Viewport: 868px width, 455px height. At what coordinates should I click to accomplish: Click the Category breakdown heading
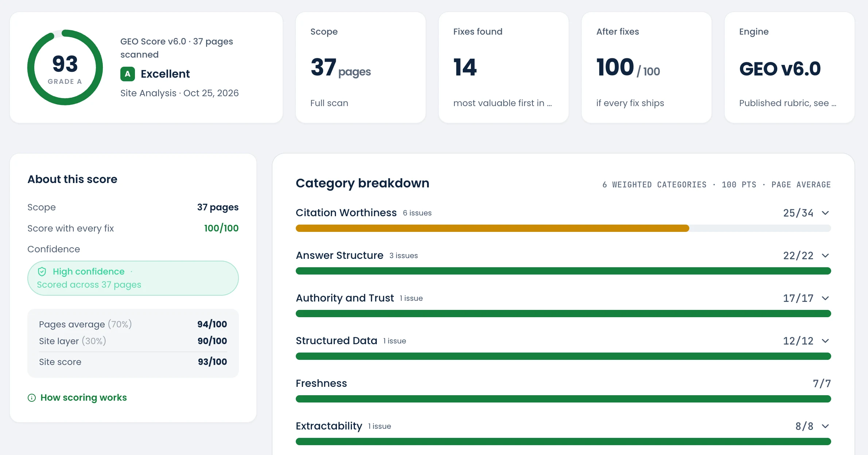363,183
